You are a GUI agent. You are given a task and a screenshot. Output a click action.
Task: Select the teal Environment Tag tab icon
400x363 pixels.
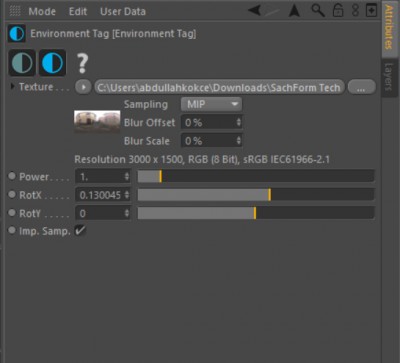click(22, 62)
